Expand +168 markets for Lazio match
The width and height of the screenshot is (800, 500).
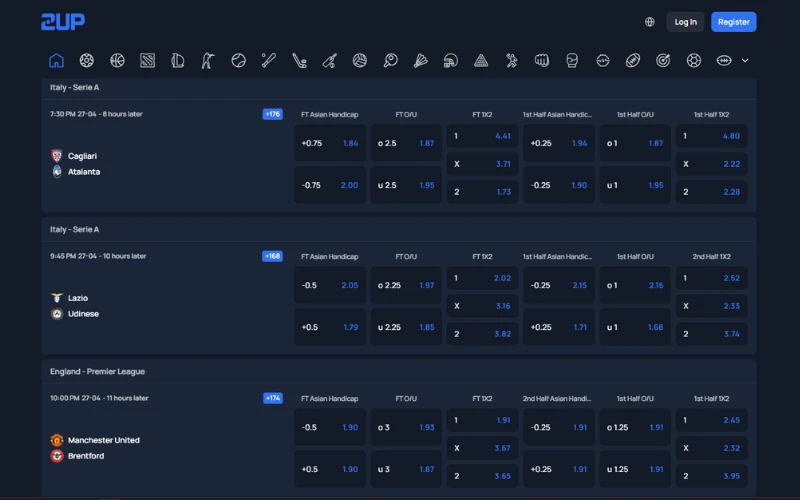click(272, 256)
